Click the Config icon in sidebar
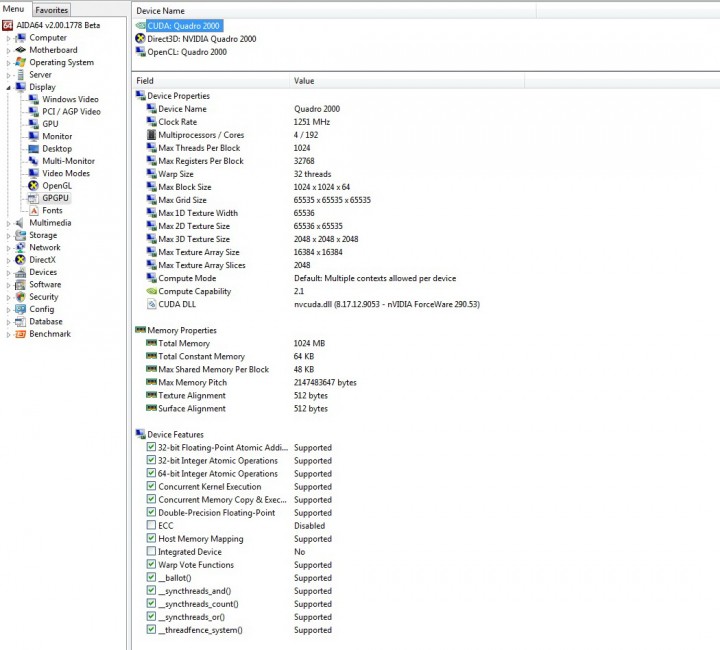The width and height of the screenshot is (720, 650). [21, 309]
